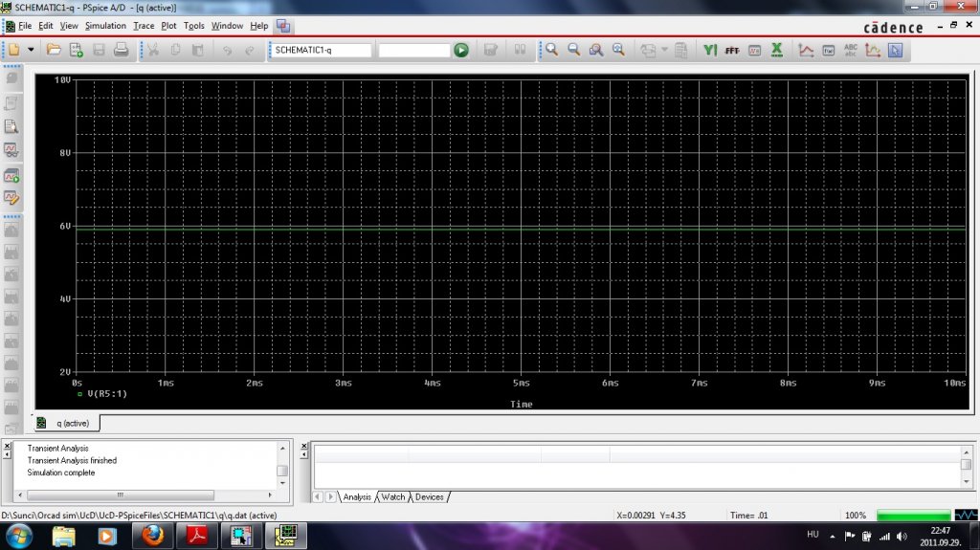980x550 pixels.
Task: Switch to the Devices tab
Action: [430, 496]
